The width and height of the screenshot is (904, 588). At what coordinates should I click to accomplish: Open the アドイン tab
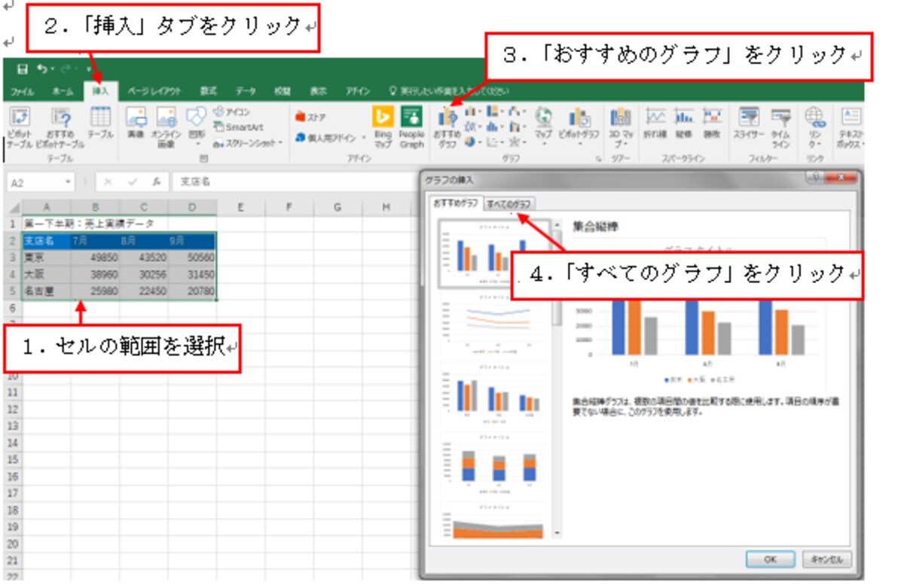click(x=358, y=91)
